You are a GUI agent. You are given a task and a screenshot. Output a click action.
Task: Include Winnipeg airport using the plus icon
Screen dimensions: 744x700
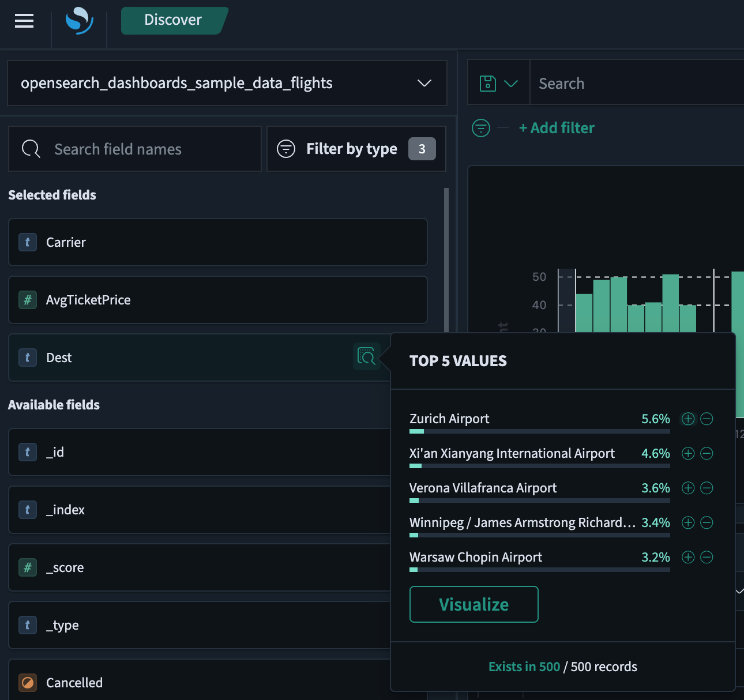coord(687,522)
